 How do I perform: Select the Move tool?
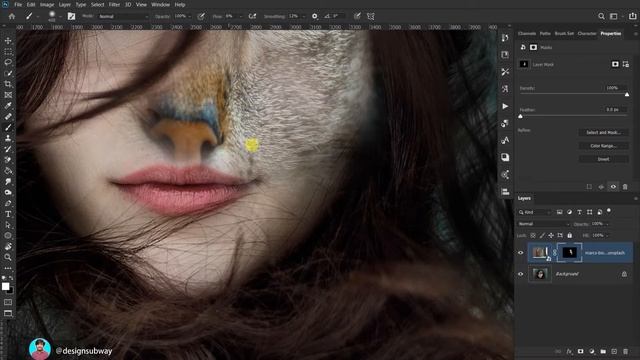(8, 41)
